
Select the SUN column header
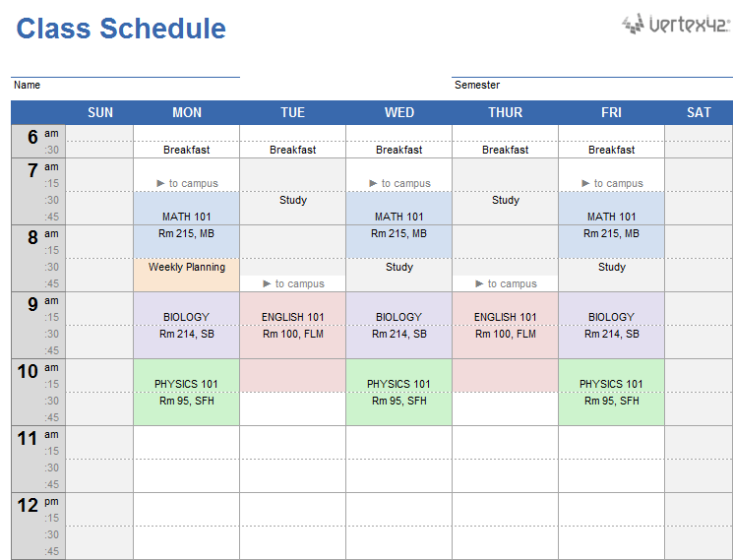(x=100, y=112)
